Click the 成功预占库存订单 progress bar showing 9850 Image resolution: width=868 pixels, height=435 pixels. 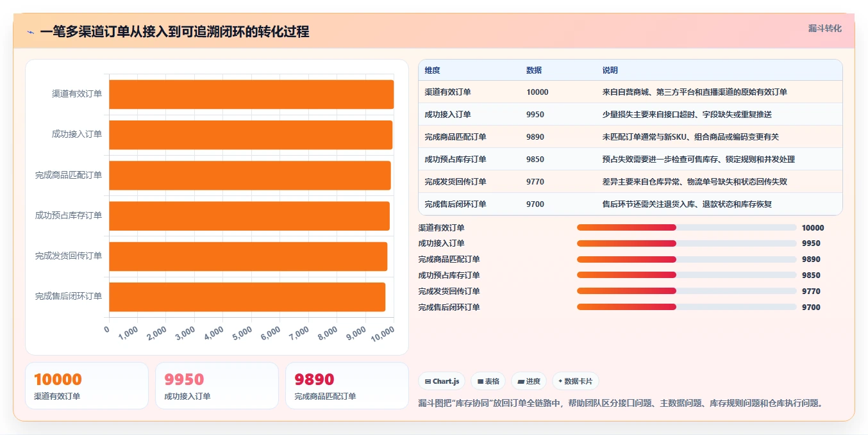687,275
